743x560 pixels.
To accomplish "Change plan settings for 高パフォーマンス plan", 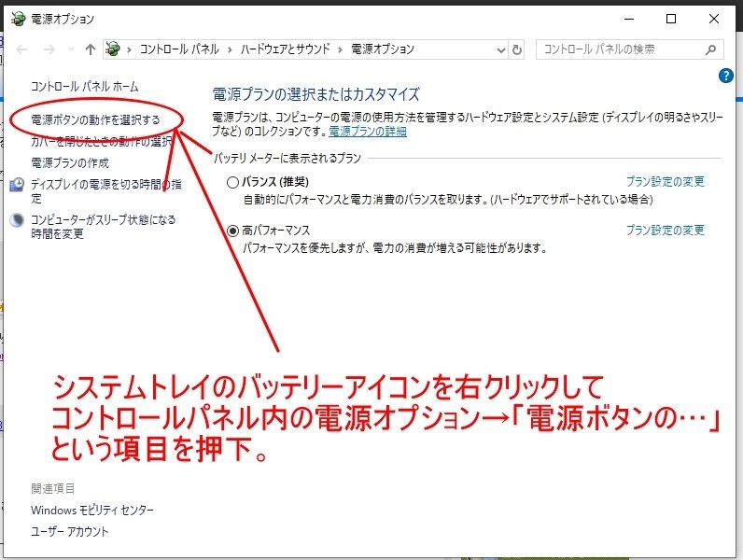I will 666,231.
